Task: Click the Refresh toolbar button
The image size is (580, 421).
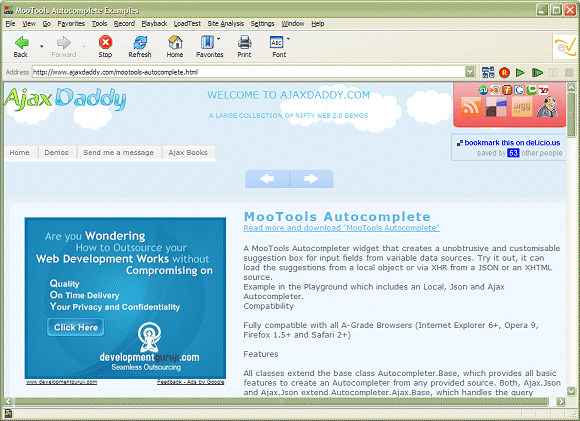Action: tap(140, 46)
